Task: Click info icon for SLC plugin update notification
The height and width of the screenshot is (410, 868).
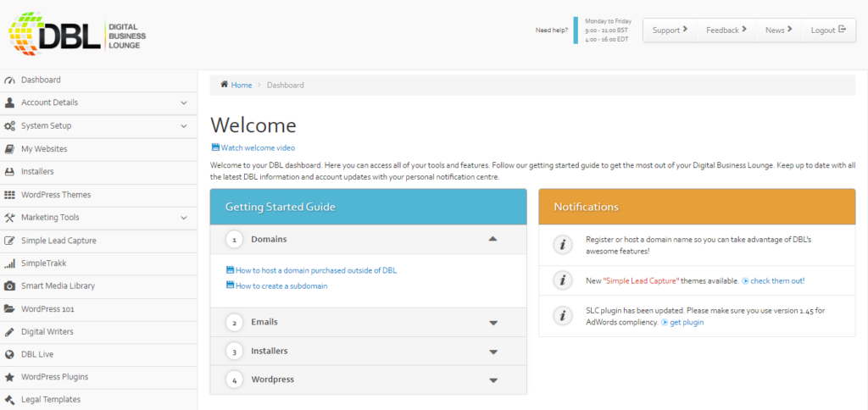Action: [x=563, y=316]
